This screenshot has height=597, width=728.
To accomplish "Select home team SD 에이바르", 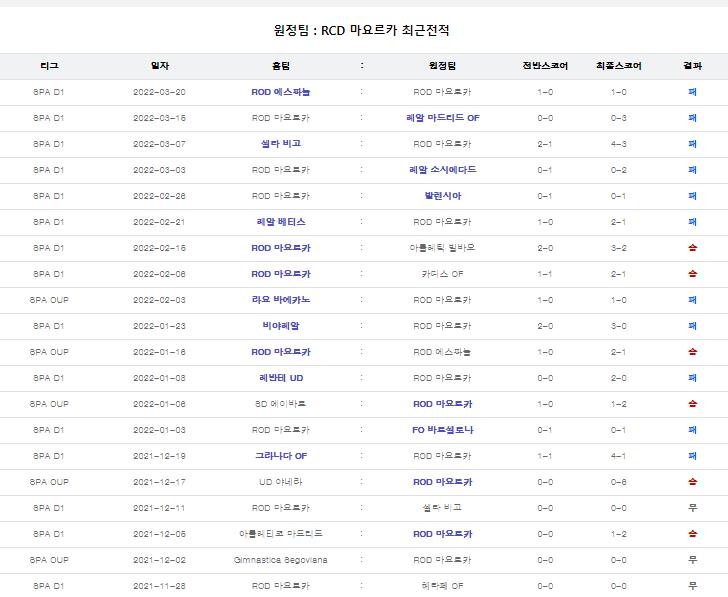I will pos(280,404).
